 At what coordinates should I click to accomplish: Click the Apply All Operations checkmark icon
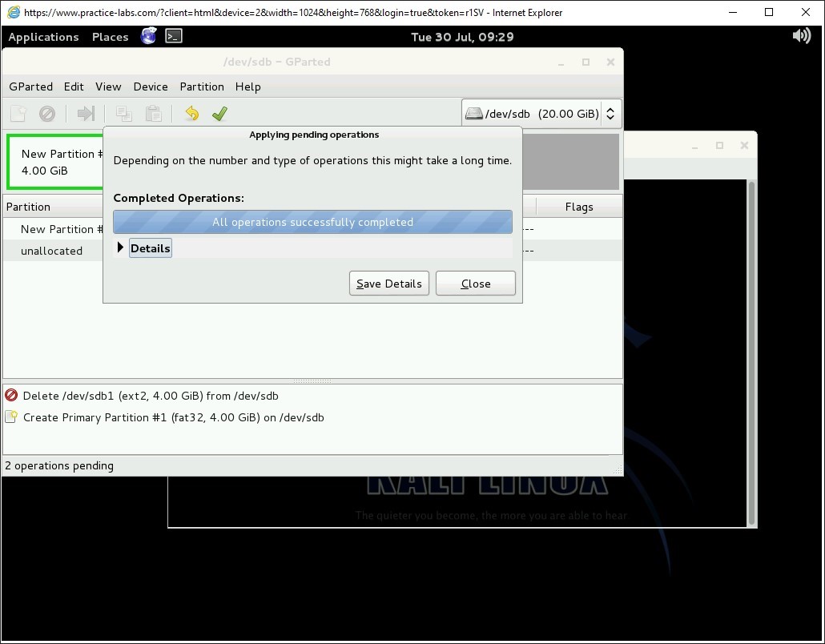click(219, 114)
